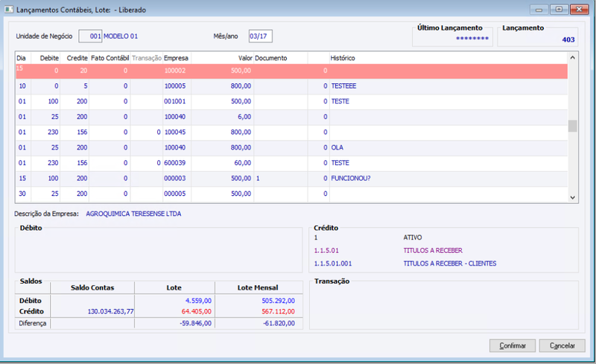This screenshot has height=364, width=596.
Task: Click the MODELO 01 business unit name
Action: click(x=121, y=36)
